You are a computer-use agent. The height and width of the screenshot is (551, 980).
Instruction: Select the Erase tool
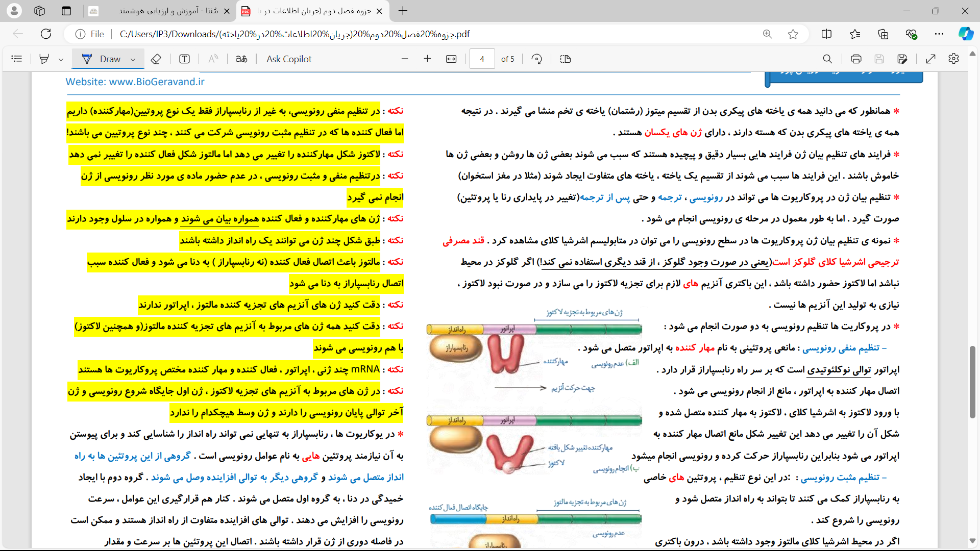pyautogui.click(x=156, y=59)
